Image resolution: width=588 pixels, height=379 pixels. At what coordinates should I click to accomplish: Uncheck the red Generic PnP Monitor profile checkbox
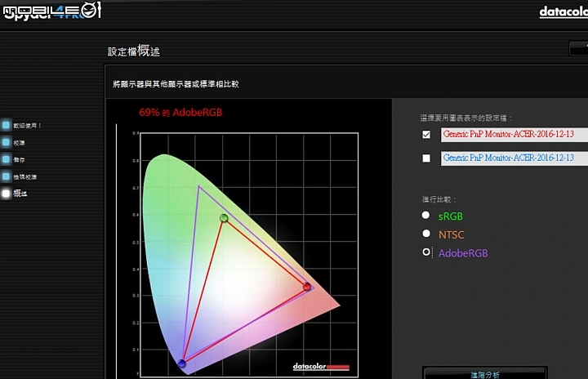tap(426, 134)
